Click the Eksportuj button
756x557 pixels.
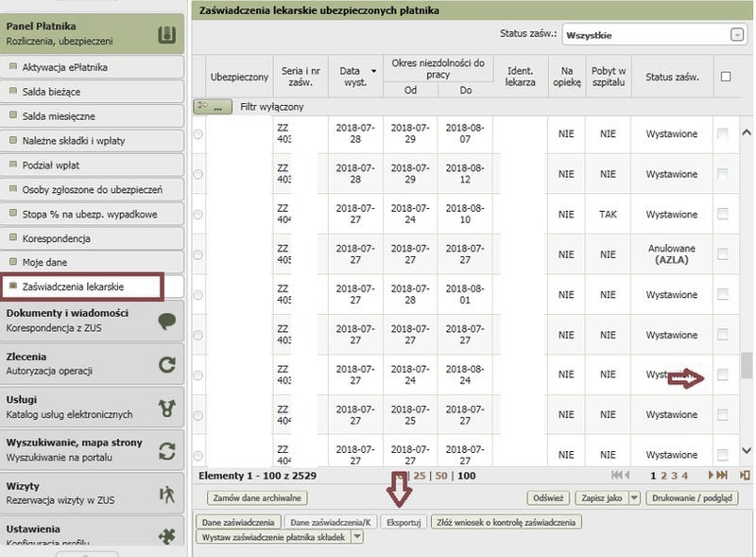(x=404, y=522)
